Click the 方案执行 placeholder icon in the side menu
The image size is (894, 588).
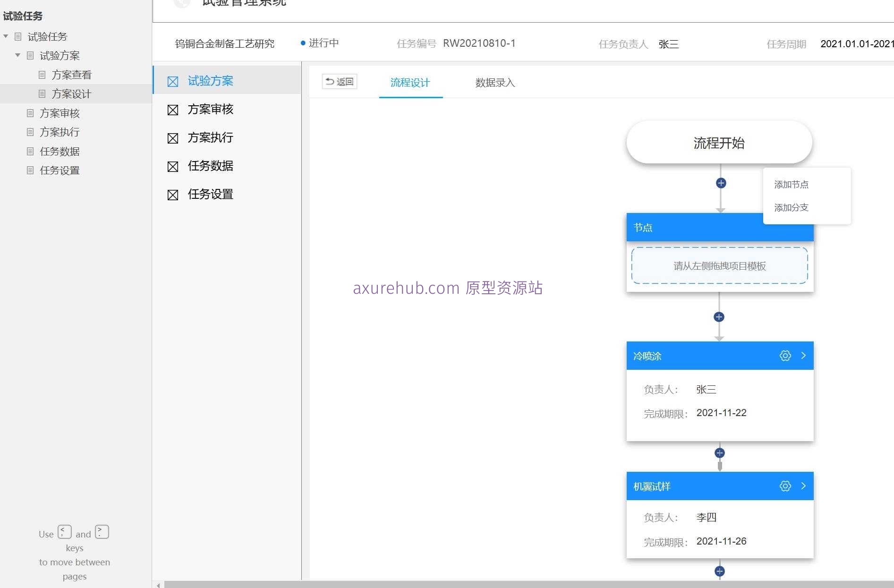(x=173, y=138)
